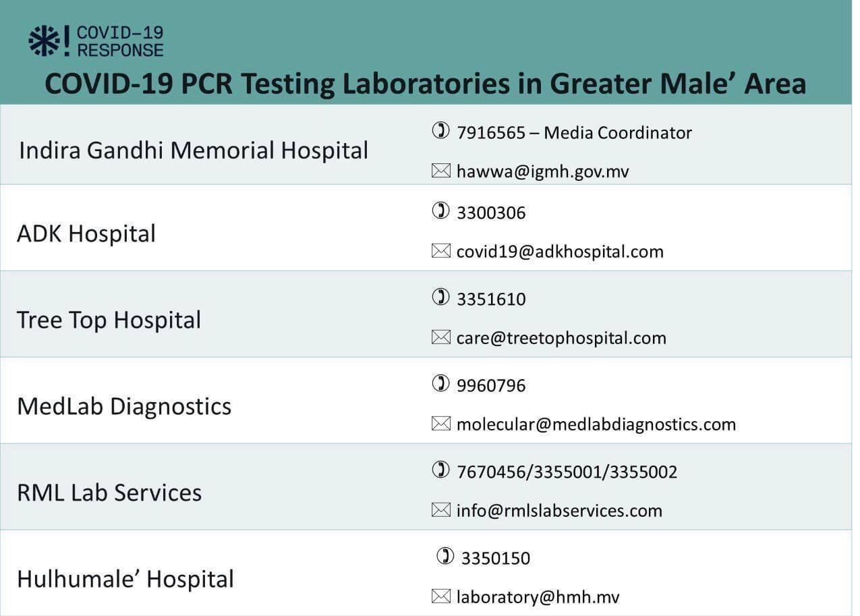The height and width of the screenshot is (616, 860).
Task: Select the Indira Gandhi Memorial Hospital name
Action: coord(194,150)
